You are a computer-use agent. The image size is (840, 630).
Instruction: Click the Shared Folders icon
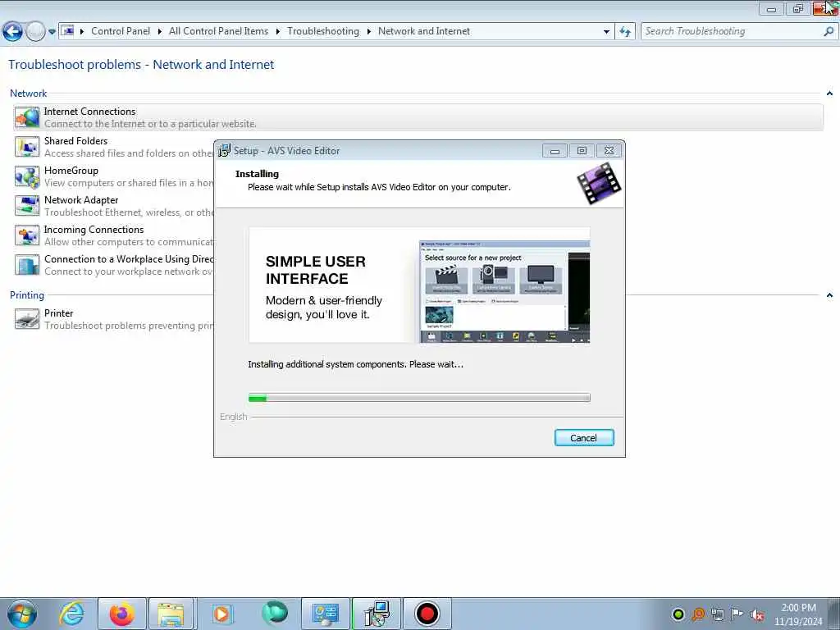click(27, 147)
